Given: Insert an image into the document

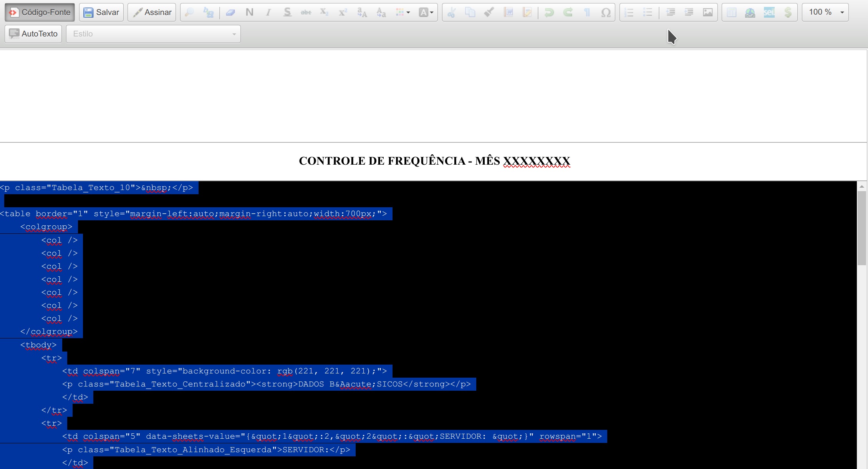Looking at the screenshot, I should pos(708,12).
